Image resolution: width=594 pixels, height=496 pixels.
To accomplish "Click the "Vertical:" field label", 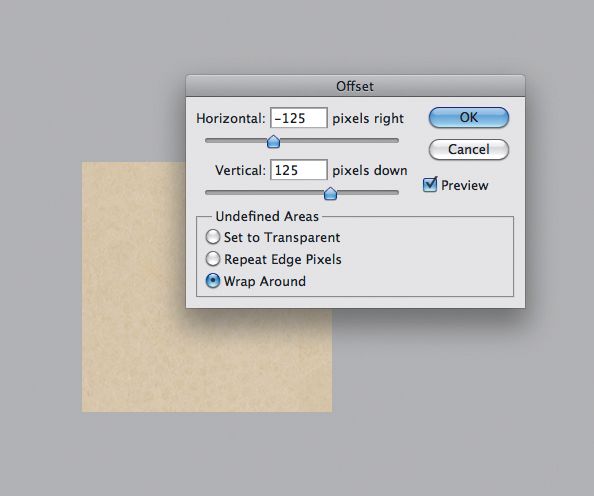I will click(x=240, y=170).
